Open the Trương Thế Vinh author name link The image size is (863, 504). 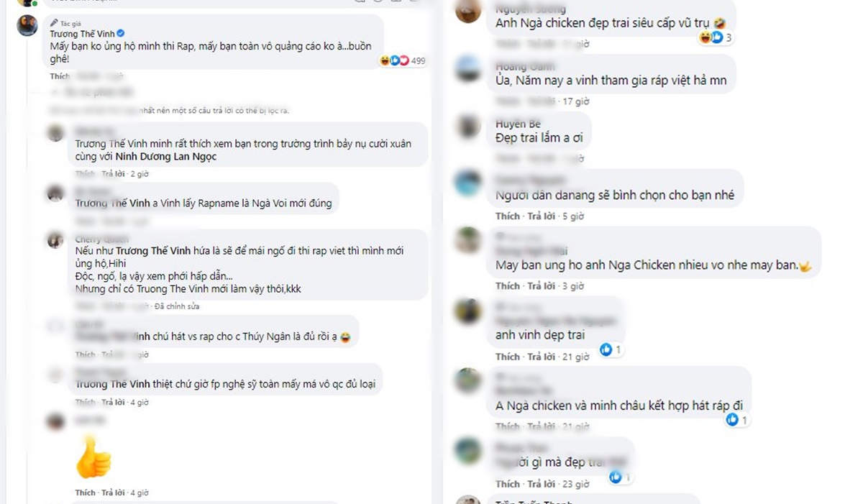[83, 34]
